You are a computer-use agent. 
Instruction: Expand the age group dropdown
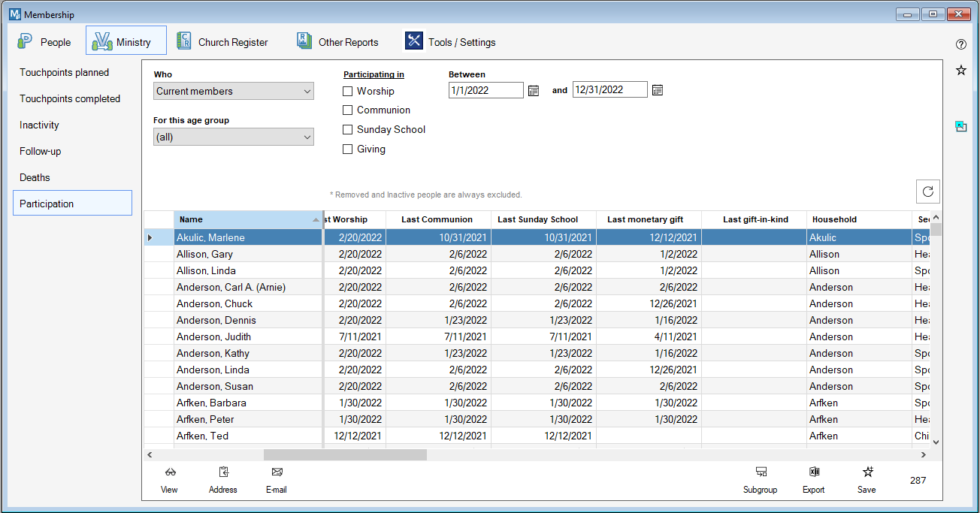[x=233, y=137]
